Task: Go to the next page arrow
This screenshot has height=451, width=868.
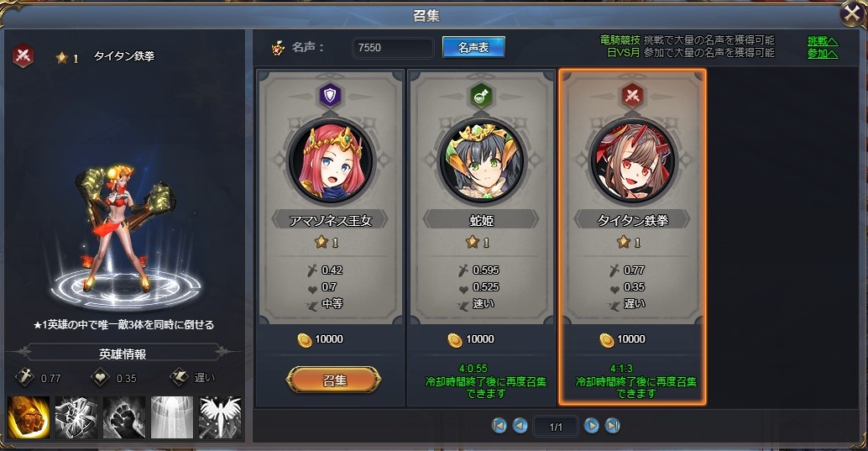Action: pos(591,426)
